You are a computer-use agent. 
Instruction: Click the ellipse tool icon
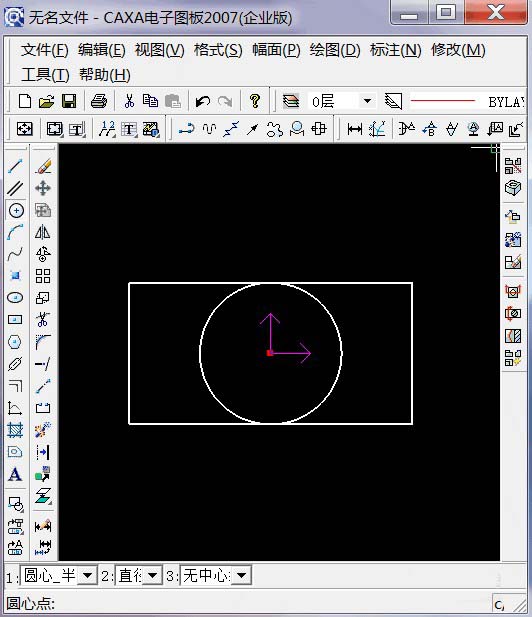(15, 298)
